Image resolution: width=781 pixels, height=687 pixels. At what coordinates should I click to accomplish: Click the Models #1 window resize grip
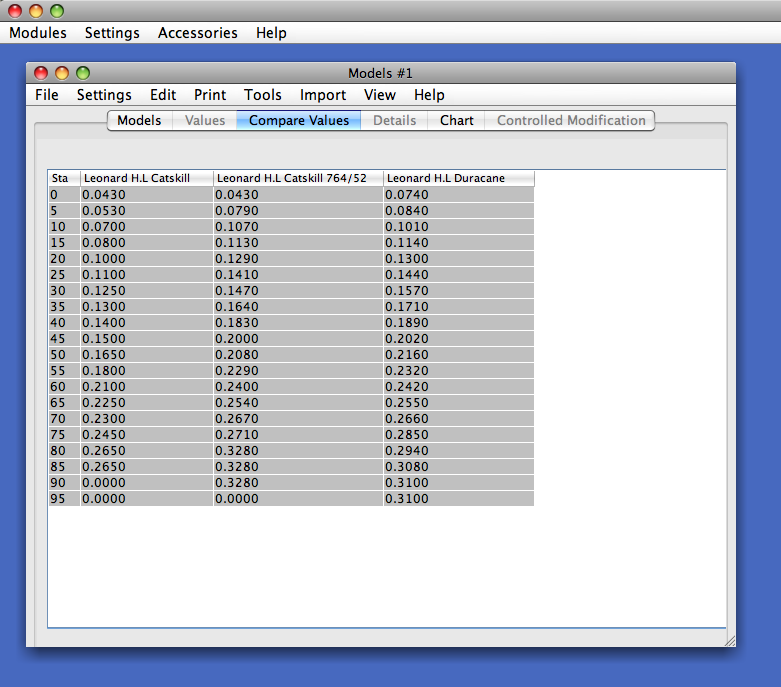click(730, 642)
